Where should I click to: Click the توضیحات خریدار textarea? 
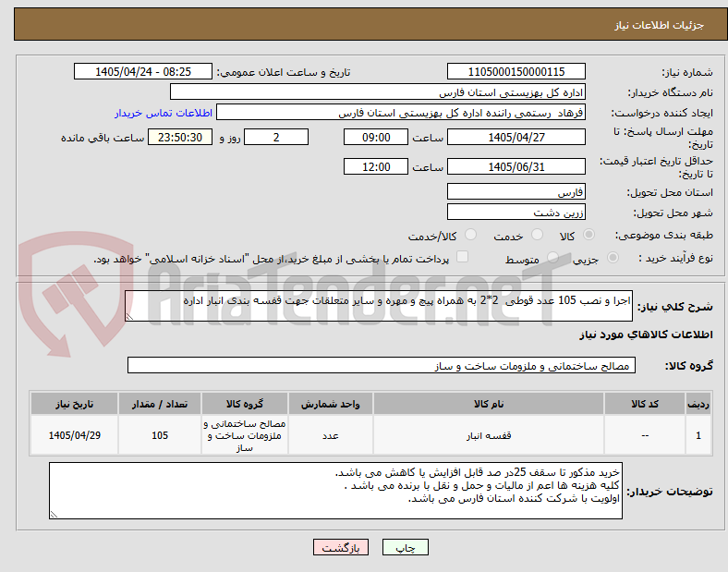point(335,491)
